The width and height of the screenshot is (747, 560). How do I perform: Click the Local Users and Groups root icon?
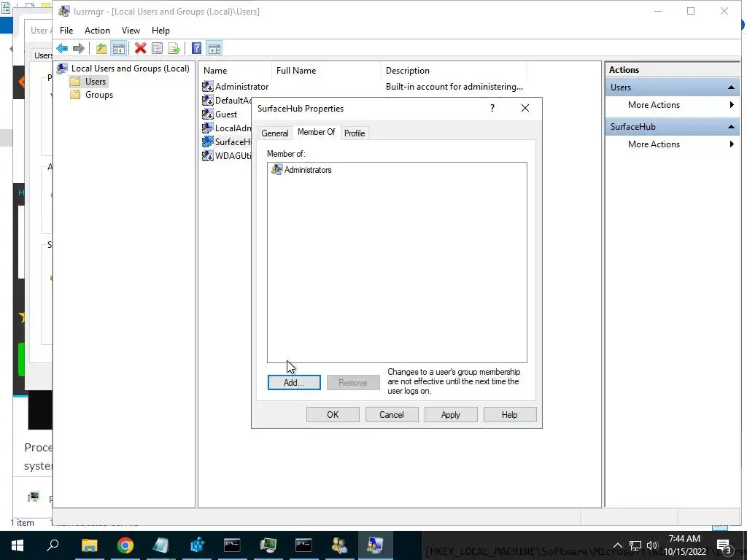[x=62, y=68]
